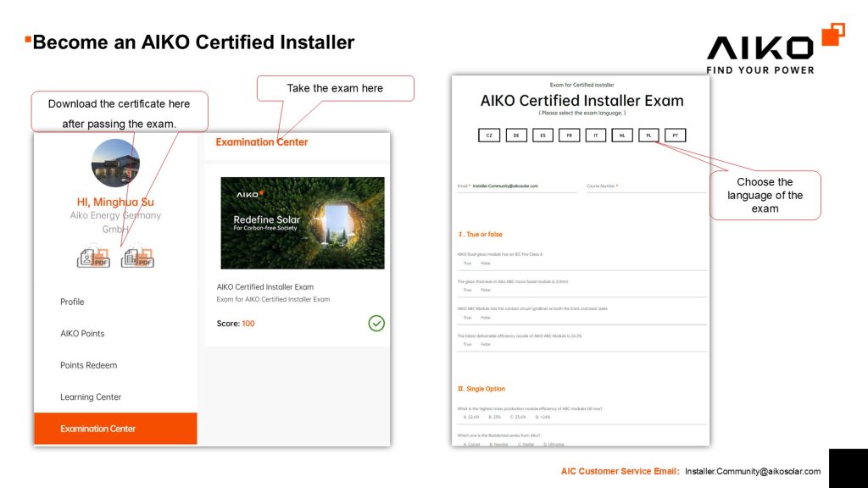Open Profile in the sidebar

tap(72, 302)
